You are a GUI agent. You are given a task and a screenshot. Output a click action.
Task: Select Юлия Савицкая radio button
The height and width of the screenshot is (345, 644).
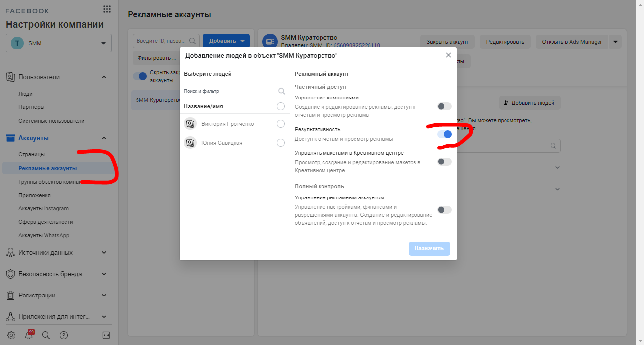[281, 143]
